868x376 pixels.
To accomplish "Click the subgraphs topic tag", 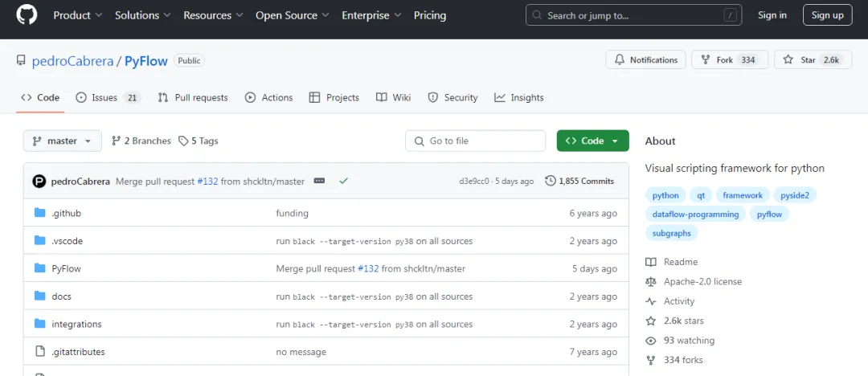I will click(672, 233).
